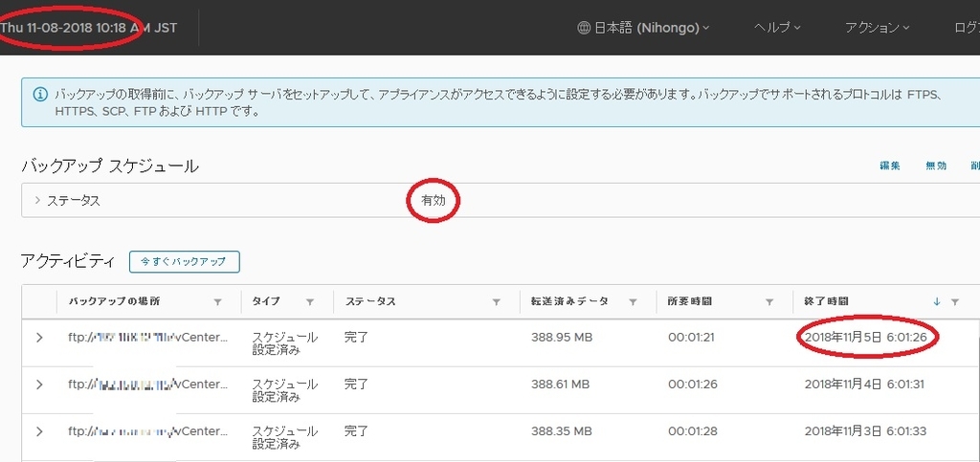Click the 今すぐバックアップ button

point(185,262)
